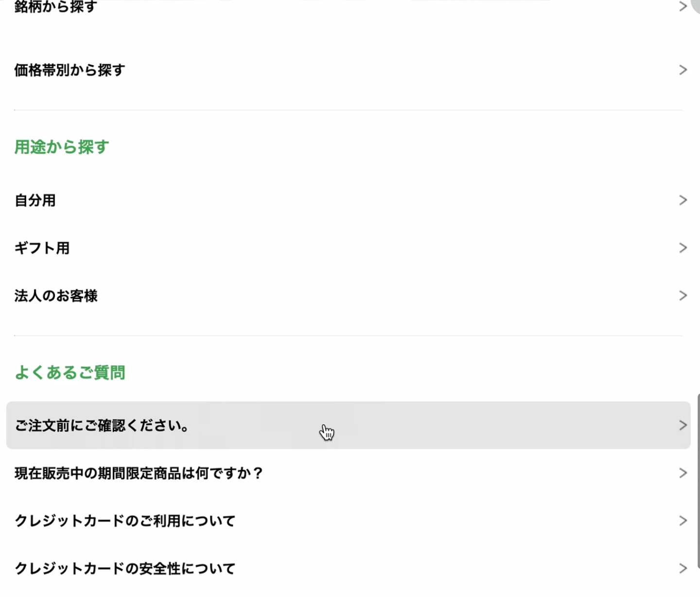Open 価格帯別から探す menu item
Screen dimensions: 700x597
(70, 70)
